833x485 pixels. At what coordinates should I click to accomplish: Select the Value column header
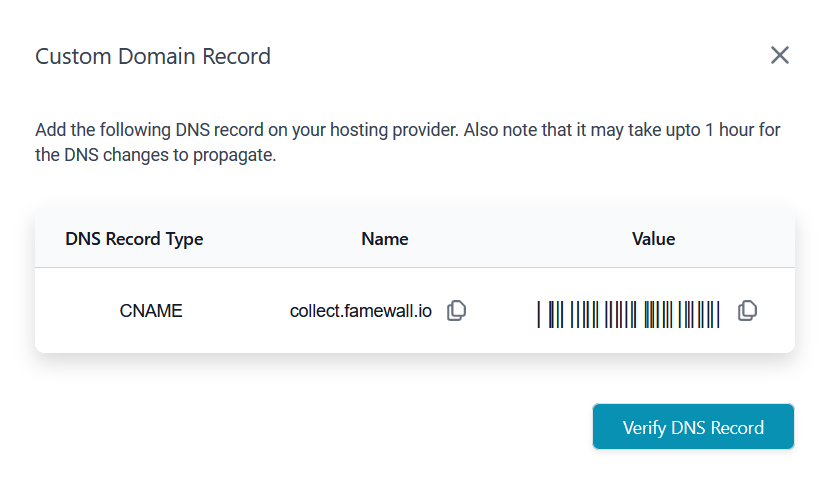653,239
